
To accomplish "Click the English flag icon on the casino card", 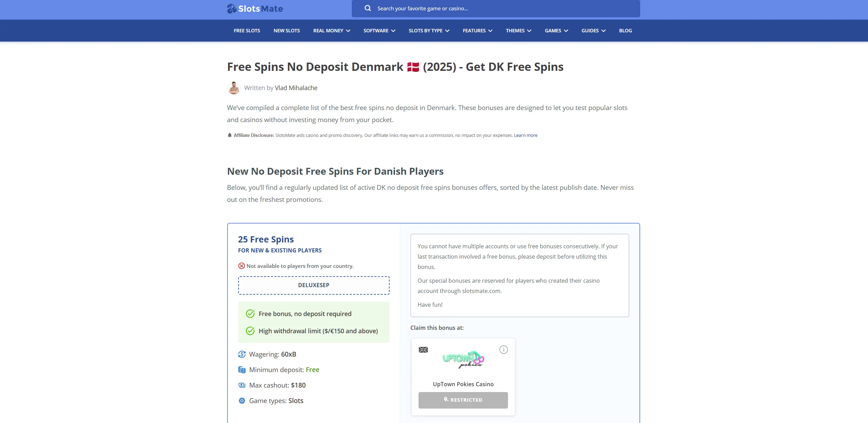I will point(423,350).
